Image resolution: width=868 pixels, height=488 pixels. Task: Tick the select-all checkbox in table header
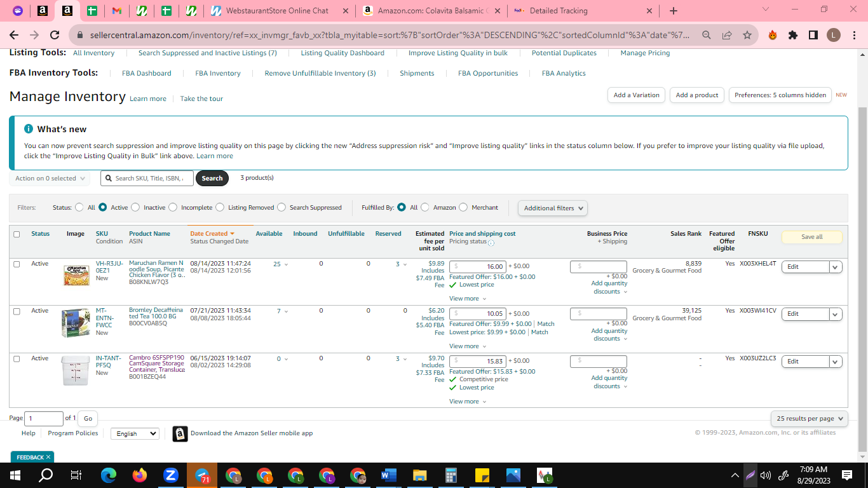[x=17, y=234]
